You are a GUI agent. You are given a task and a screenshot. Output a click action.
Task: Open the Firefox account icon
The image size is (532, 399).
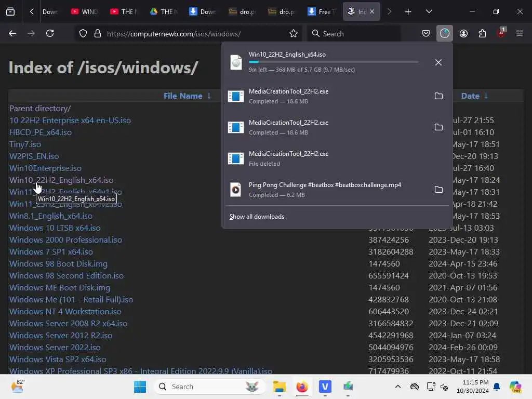pos(463,34)
